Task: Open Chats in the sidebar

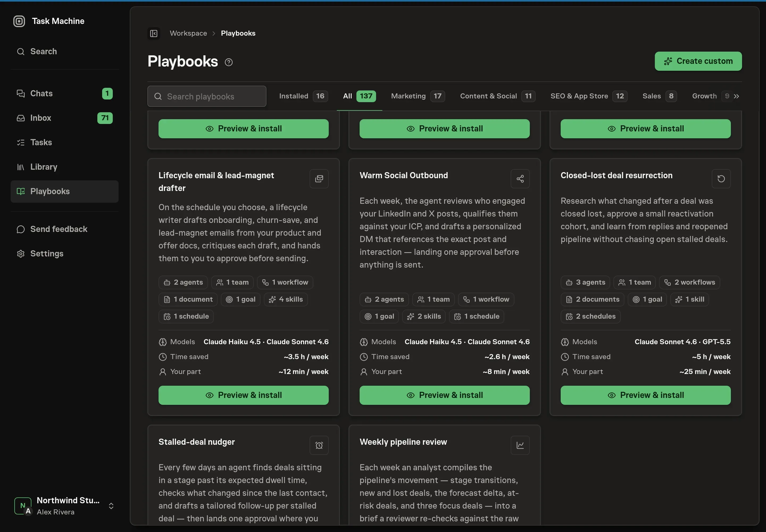Action: [65, 94]
